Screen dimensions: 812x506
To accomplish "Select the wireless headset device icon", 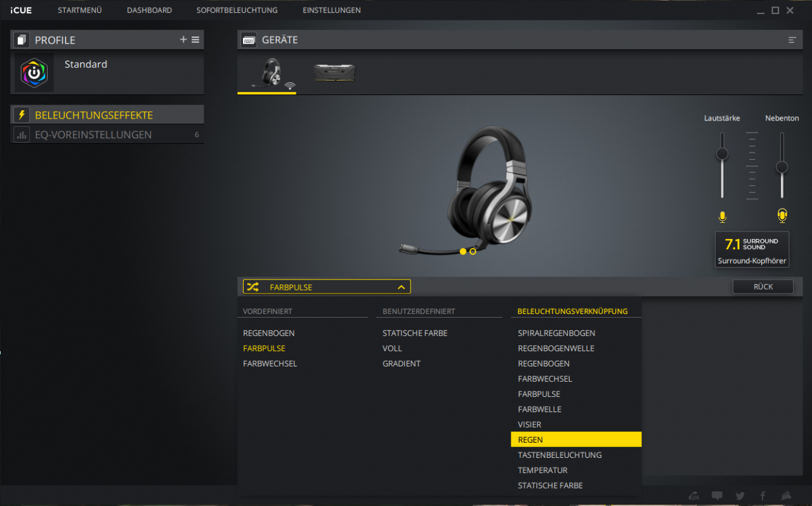I will pyautogui.click(x=267, y=74).
